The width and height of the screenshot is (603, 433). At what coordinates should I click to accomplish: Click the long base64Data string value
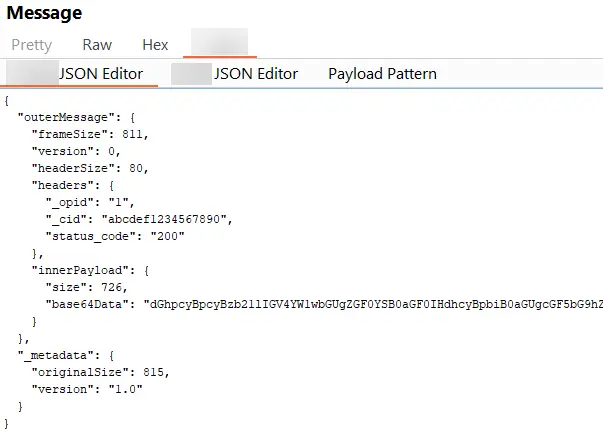pos(373,304)
